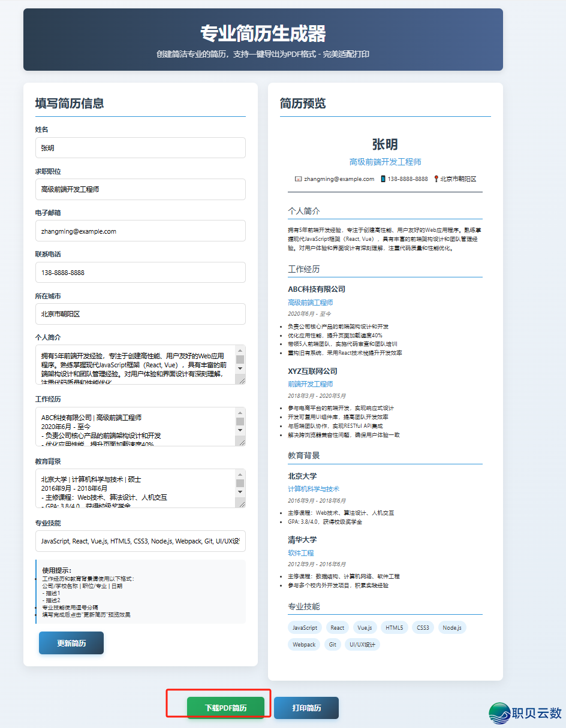Click the 专业简历生成器 page title
The width and height of the screenshot is (566, 728).
(x=263, y=34)
